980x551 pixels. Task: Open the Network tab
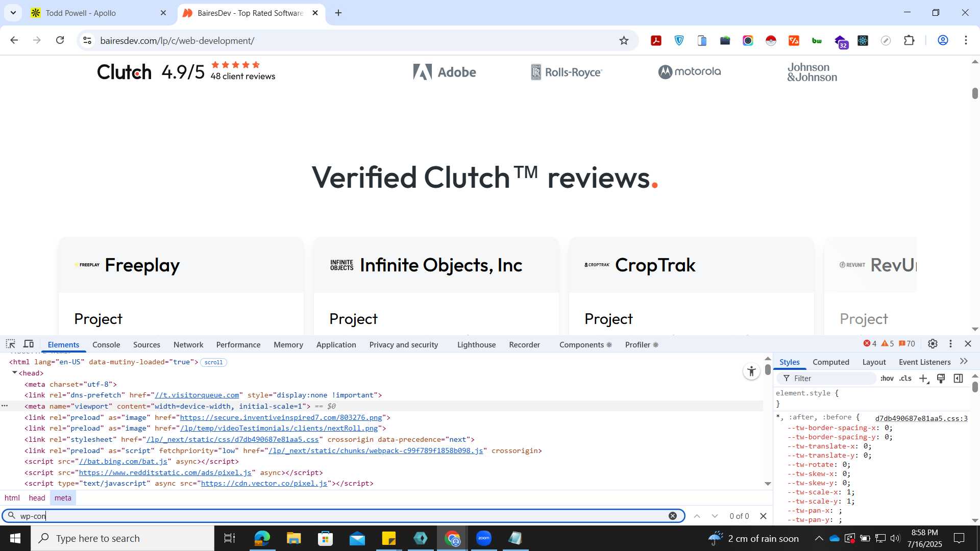pos(188,344)
